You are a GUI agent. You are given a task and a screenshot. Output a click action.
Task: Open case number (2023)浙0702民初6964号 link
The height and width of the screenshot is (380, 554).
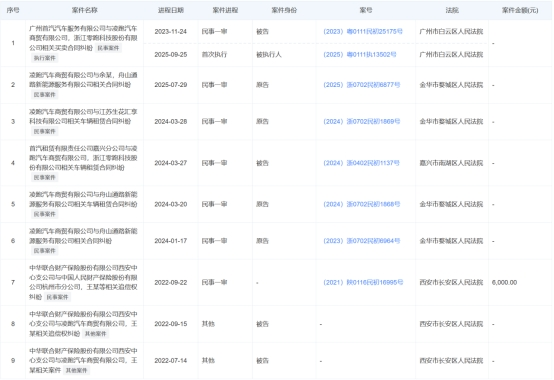361,241
